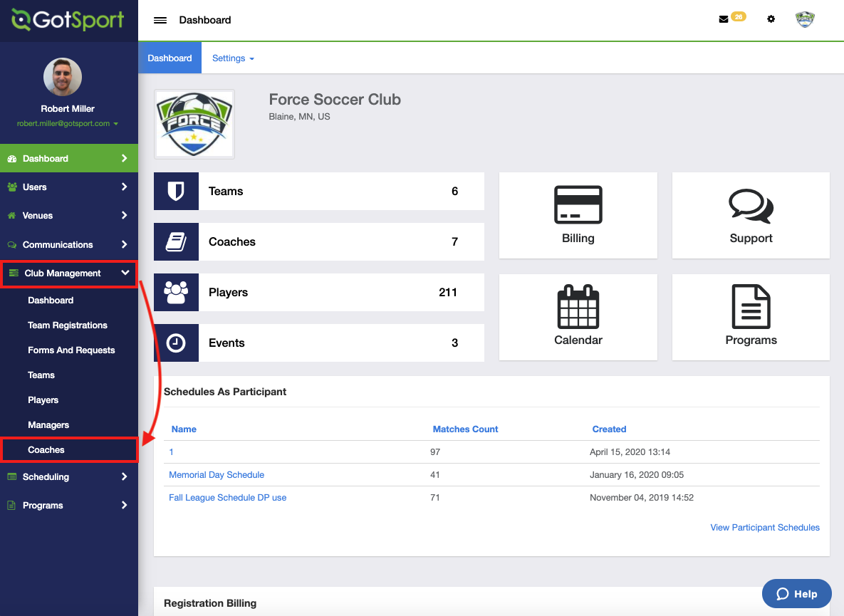Click the matches count 41 cell
The height and width of the screenshot is (616, 844).
click(x=435, y=474)
